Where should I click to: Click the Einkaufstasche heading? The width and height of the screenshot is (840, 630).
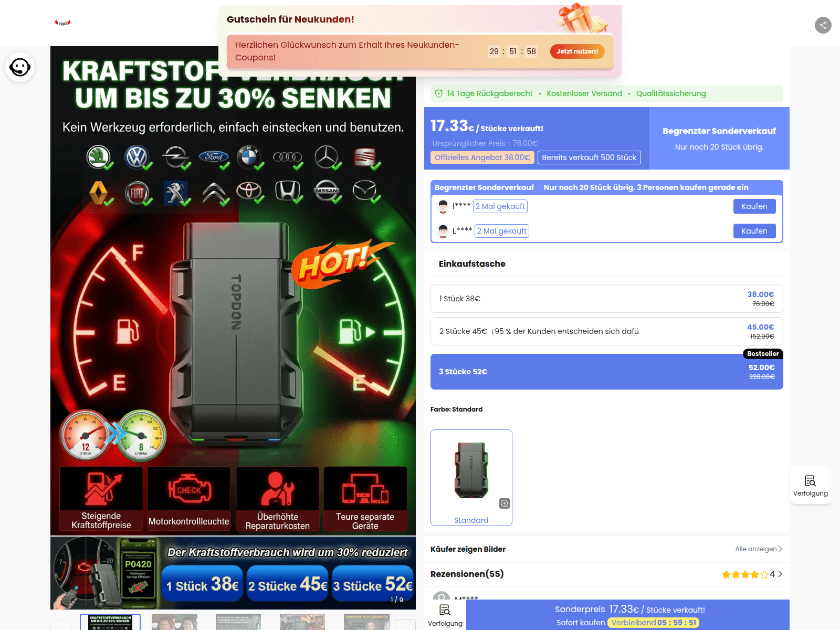tap(472, 264)
